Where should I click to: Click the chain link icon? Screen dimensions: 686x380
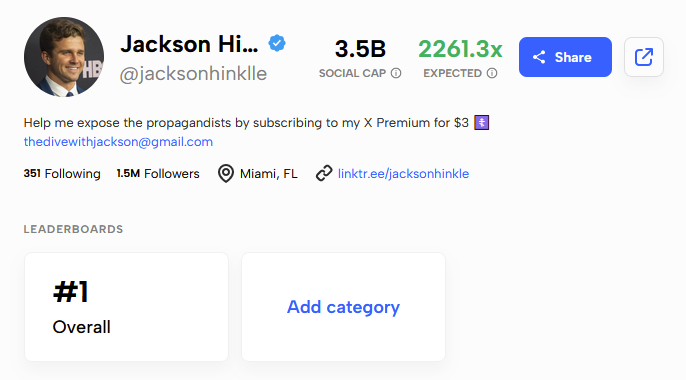(x=324, y=173)
